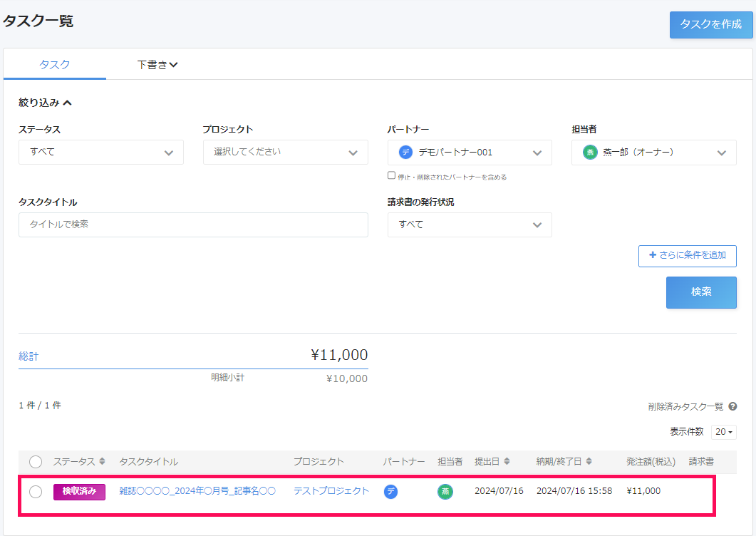756x536 pixels.
Task: Click さらに条件を追加 button
Action: pyautogui.click(x=687, y=256)
